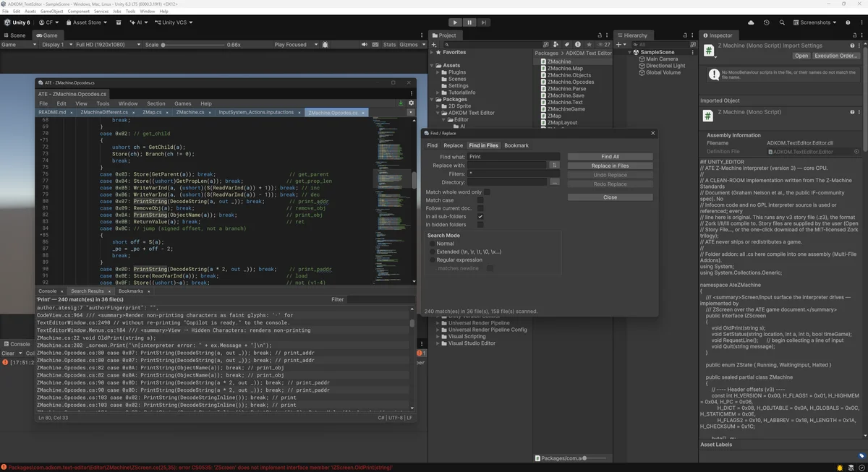Viewport: 868px width, 472px height.
Task: Open the Screenshots layout dropdown
Action: 814,22
